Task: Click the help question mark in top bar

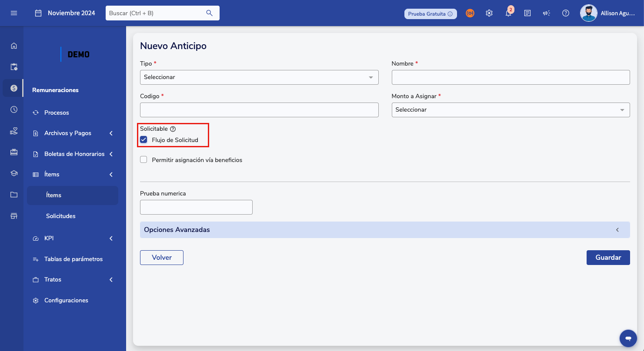Action: pos(566,13)
